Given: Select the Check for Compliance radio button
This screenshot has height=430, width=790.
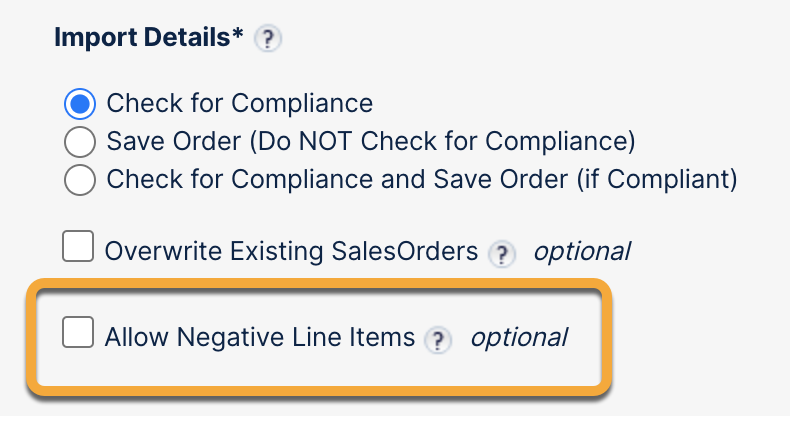Looking at the screenshot, I should [79, 104].
